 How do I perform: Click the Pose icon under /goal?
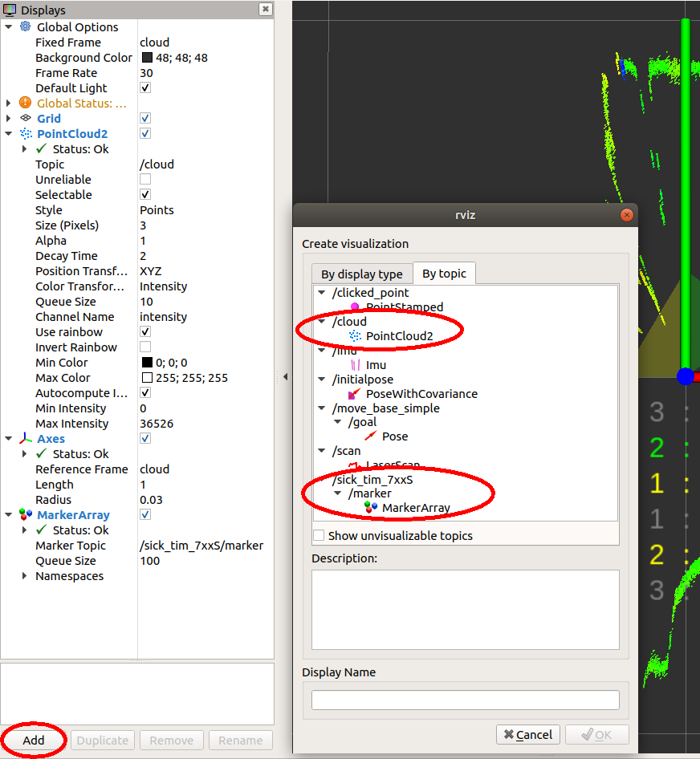point(369,436)
